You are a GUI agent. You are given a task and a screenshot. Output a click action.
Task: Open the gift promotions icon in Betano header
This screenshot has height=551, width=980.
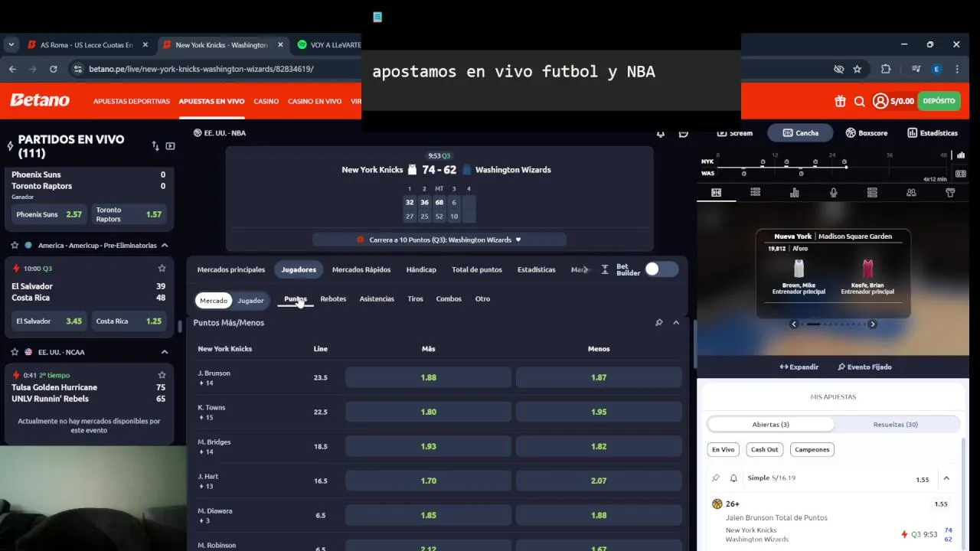[x=840, y=101]
